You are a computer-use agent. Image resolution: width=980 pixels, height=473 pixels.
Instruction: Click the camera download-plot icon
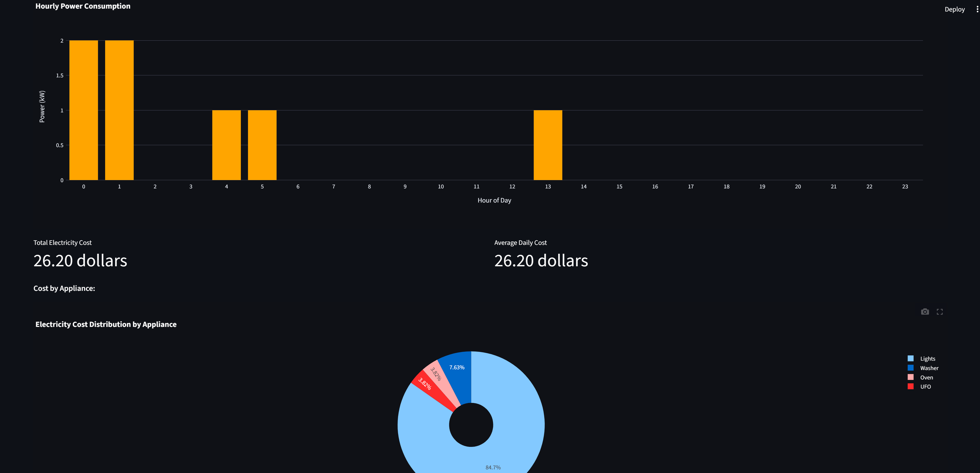coord(925,312)
